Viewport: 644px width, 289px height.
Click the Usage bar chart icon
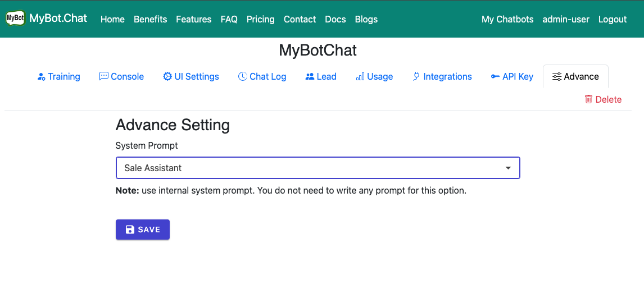360,76
